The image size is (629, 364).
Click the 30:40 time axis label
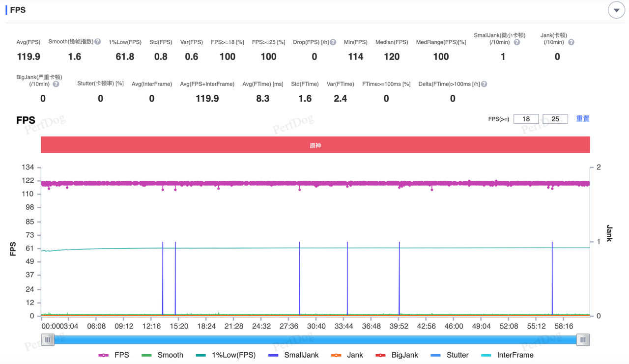tap(316, 326)
